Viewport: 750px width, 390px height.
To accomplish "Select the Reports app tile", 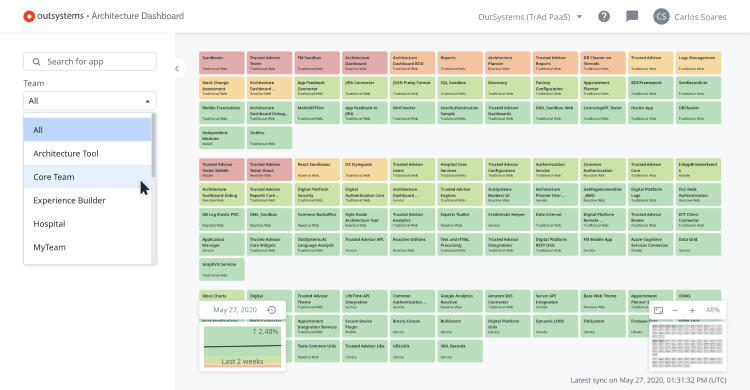I will (460, 63).
